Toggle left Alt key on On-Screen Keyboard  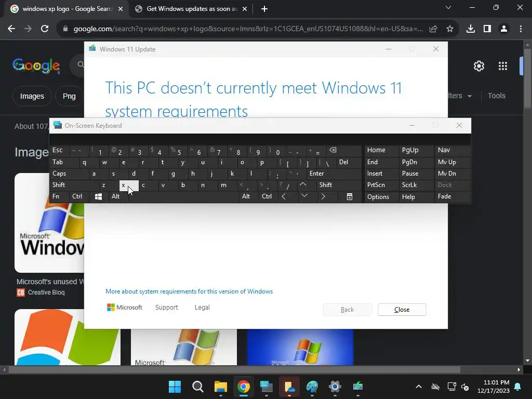[118, 196]
